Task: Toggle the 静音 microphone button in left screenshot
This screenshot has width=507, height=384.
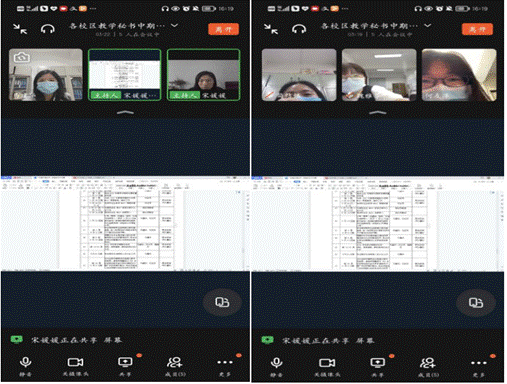Action: [x=26, y=366]
